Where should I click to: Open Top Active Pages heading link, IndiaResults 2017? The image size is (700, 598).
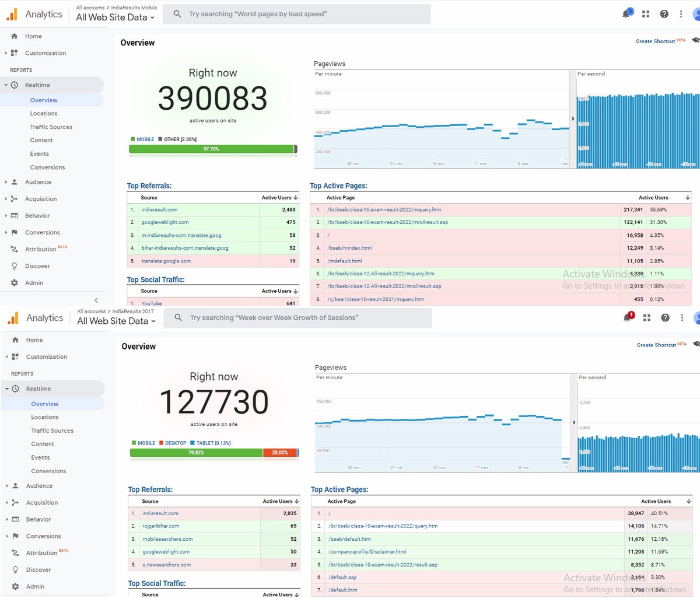339,490
